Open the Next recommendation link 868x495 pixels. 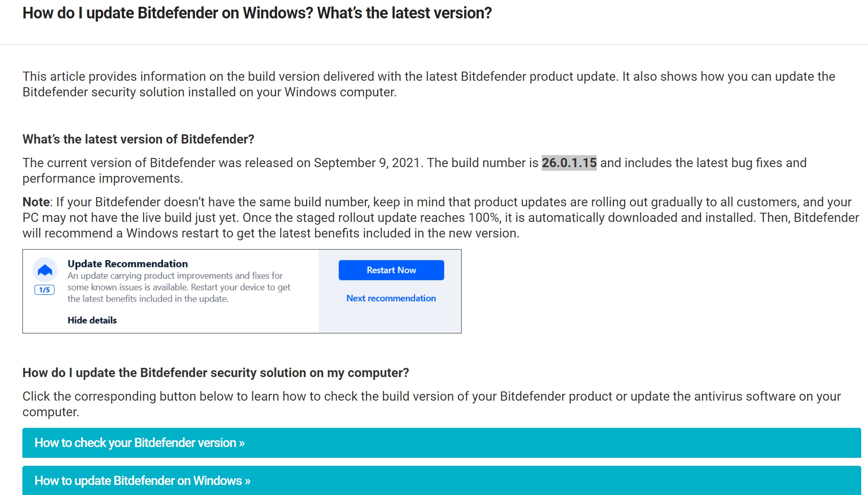click(391, 298)
